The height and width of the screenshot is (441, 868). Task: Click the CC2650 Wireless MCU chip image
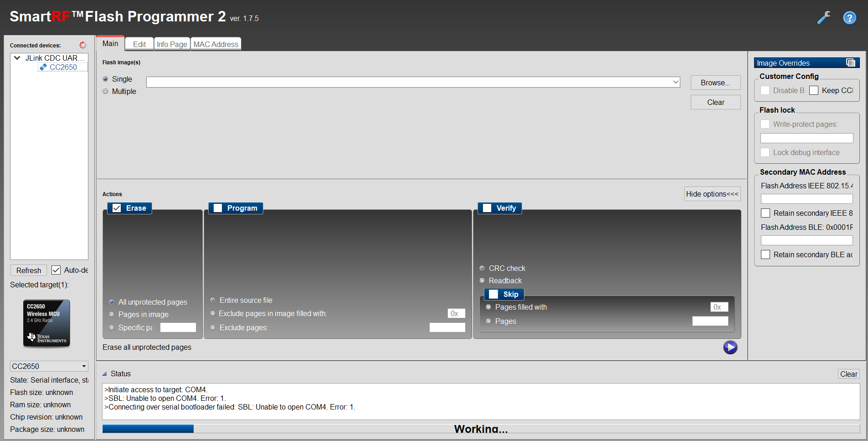click(46, 323)
